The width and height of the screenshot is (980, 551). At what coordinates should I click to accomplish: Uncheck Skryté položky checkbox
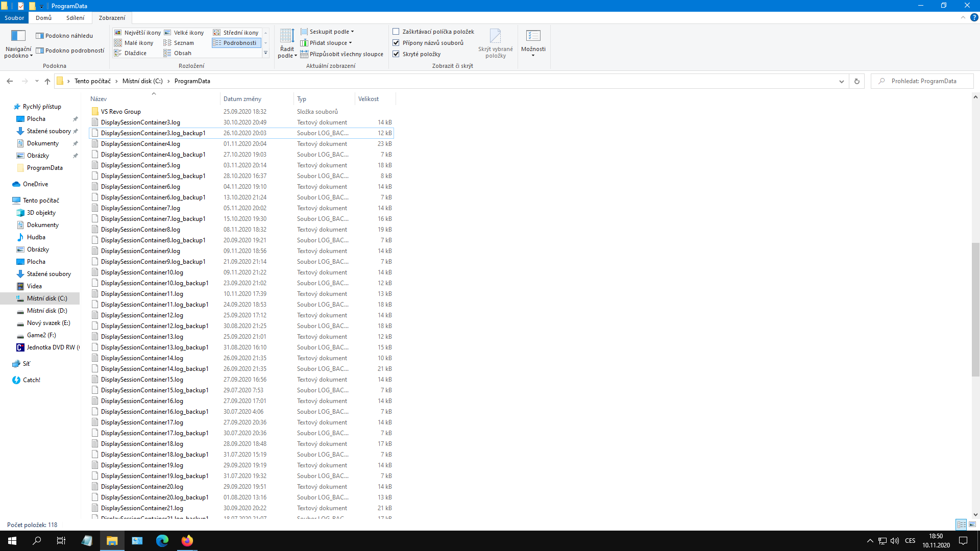(x=396, y=54)
